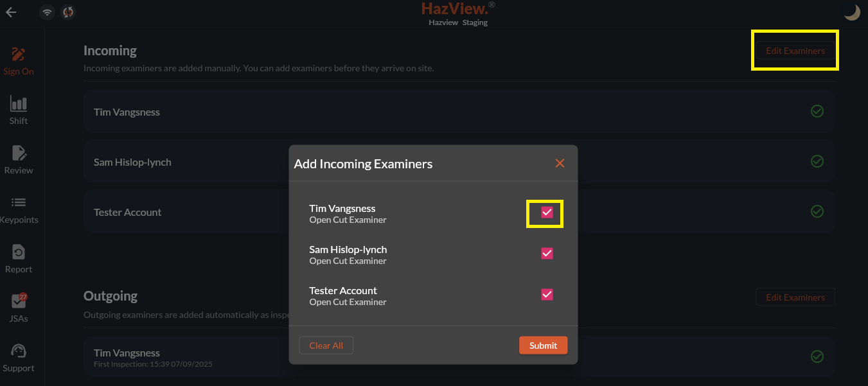
Task: Toggle dark mode with the moon icon
Action: pyautogui.click(x=852, y=12)
